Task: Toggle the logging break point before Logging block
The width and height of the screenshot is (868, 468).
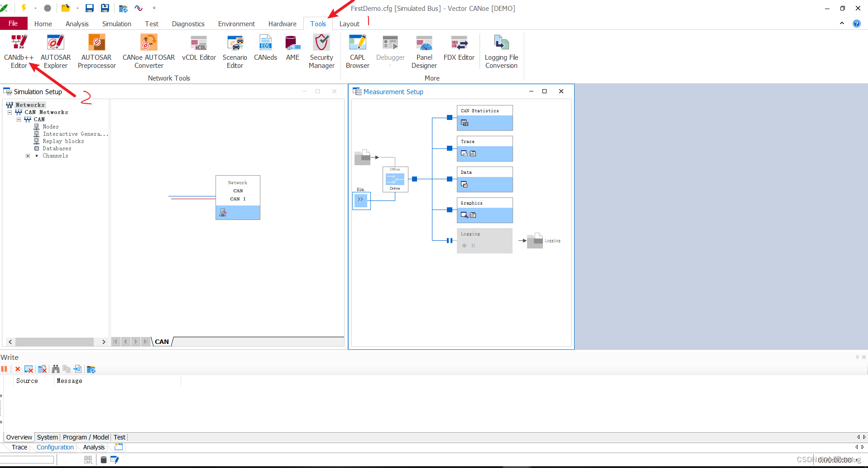Action: tap(449, 240)
